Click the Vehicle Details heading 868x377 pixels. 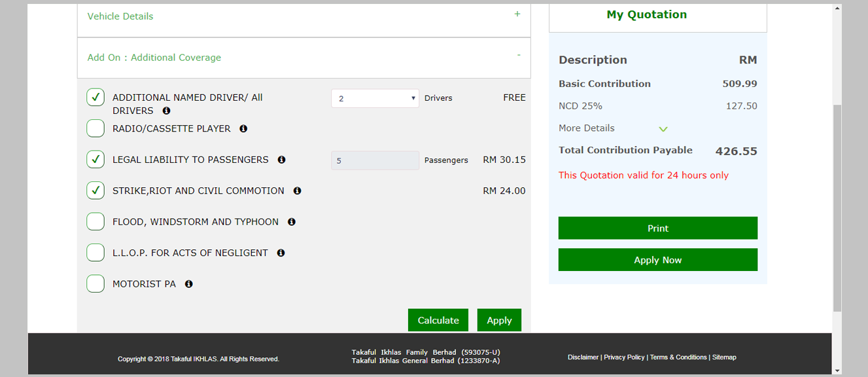pos(120,16)
